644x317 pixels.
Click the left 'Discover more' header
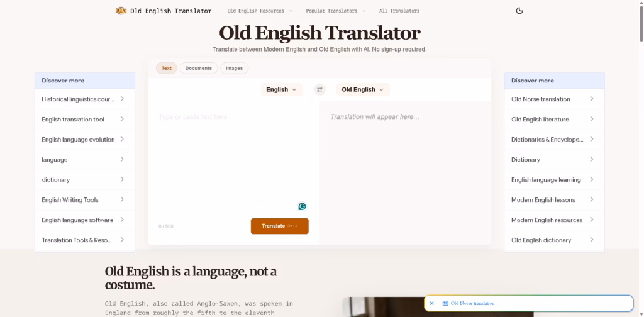85,81
